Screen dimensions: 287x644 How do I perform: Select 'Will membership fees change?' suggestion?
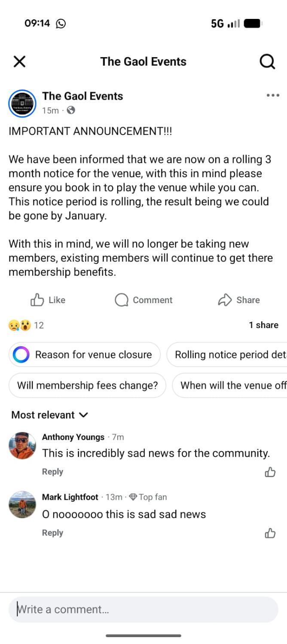tap(87, 386)
